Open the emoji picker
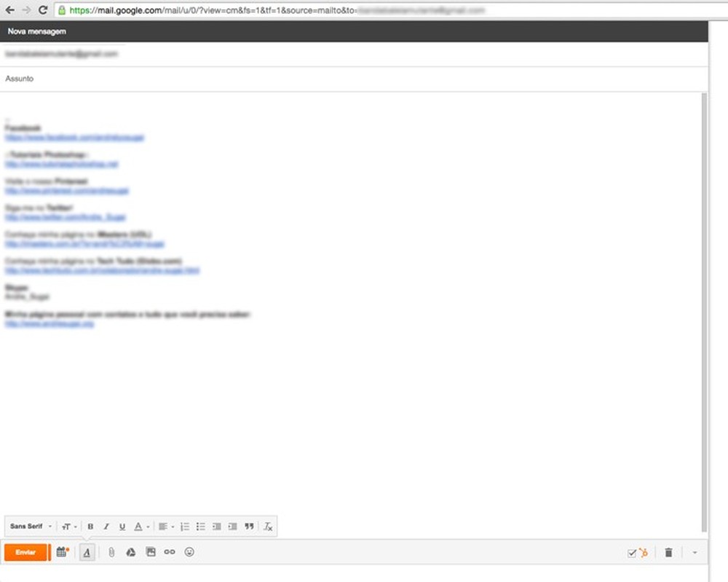 click(189, 552)
